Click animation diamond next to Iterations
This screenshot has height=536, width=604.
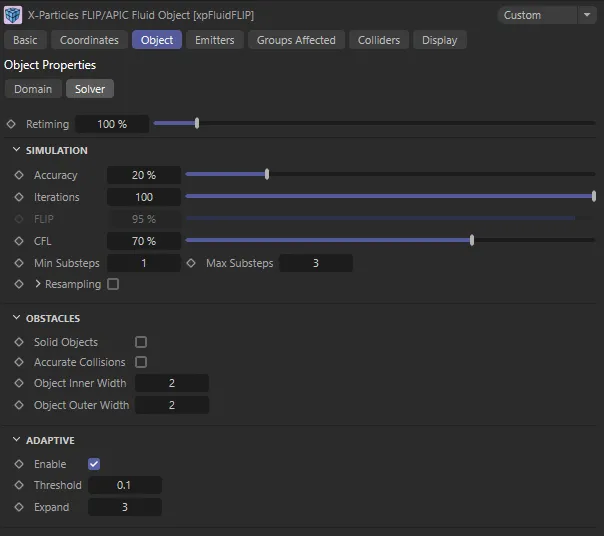coord(19,197)
